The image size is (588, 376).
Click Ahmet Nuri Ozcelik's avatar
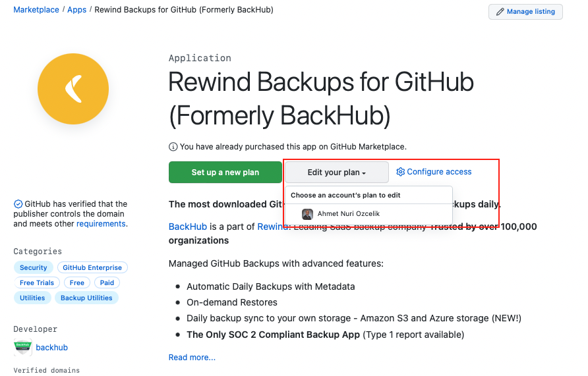[307, 214]
